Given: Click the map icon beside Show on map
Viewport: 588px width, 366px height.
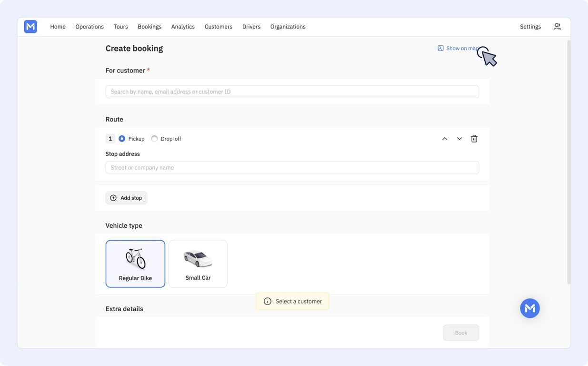Looking at the screenshot, I should point(440,48).
